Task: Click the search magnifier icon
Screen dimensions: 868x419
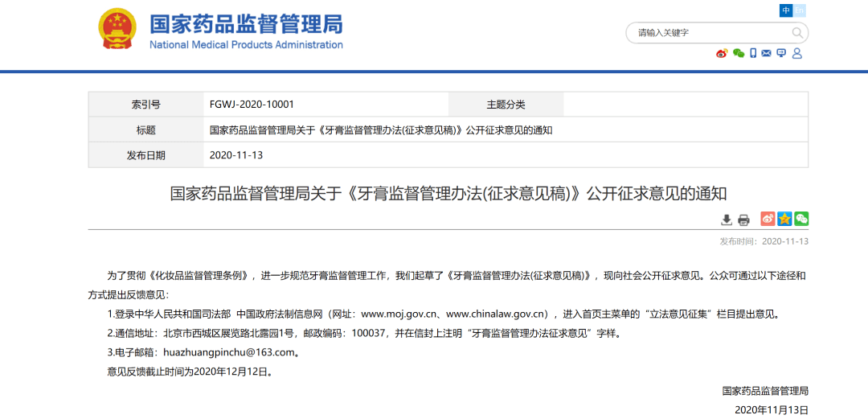Action: [x=796, y=33]
